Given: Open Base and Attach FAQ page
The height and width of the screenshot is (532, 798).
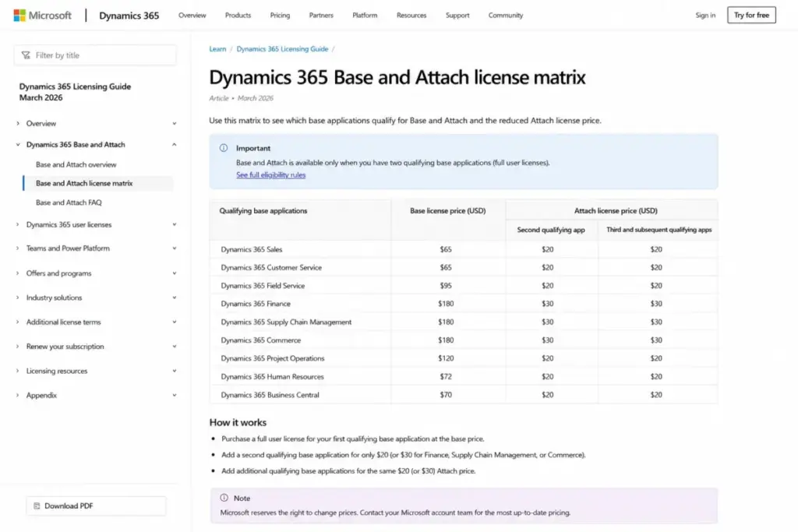Looking at the screenshot, I should click(69, 203).
